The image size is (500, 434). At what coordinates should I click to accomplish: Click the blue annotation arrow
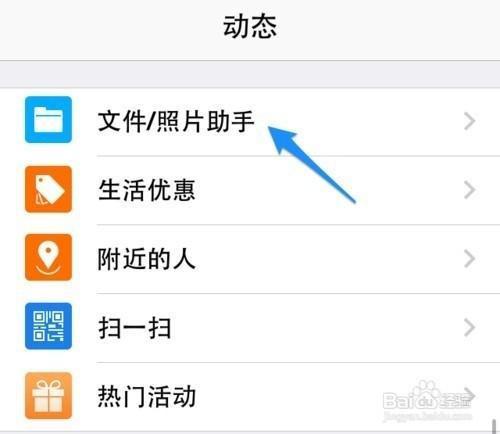[x=312, y=165]
